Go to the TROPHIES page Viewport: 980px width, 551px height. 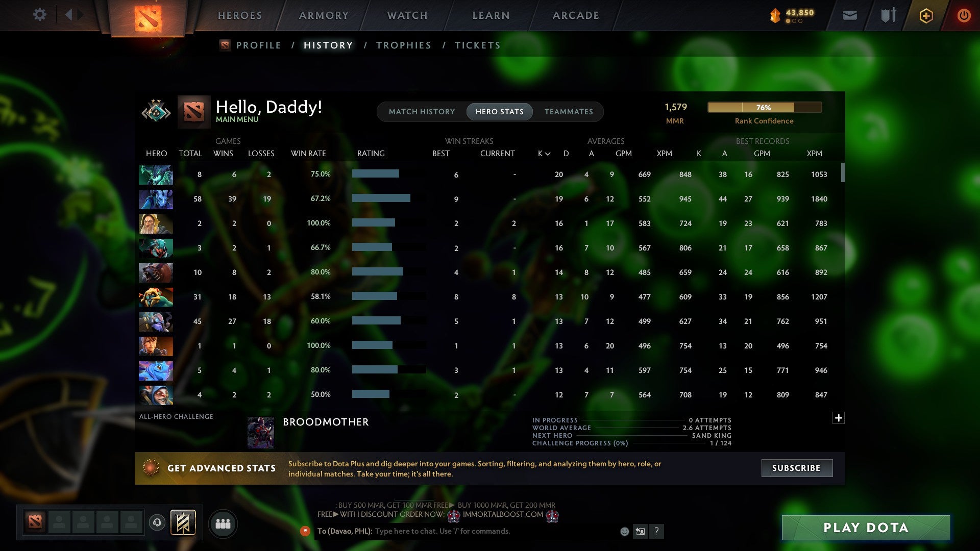pyautogui.click(x=403, y=45)
